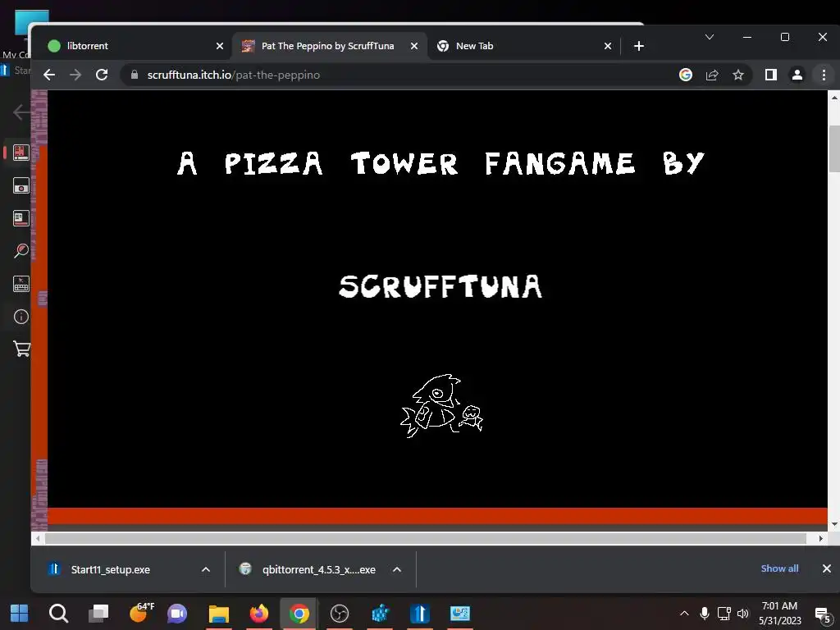Open Chrome's side panel
Image resolution: width=840 pixels, height=630 pixels.
click(771, 75)
